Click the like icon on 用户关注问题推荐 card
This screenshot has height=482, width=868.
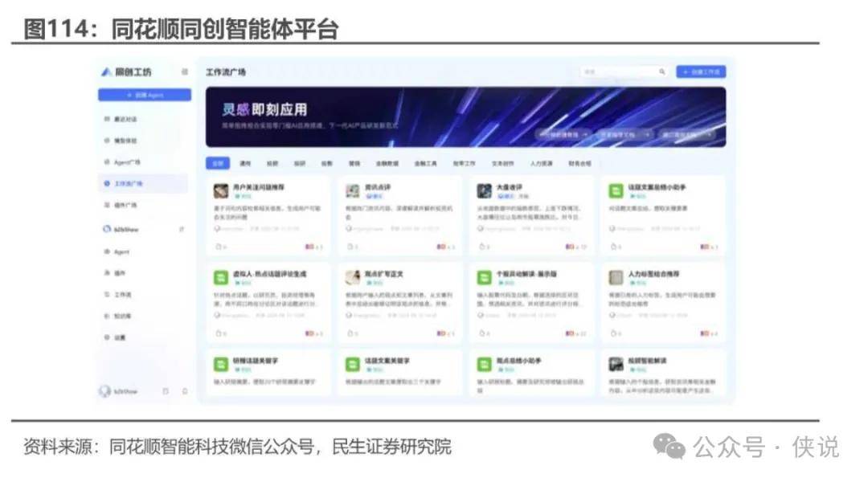(x=219, y=247)
